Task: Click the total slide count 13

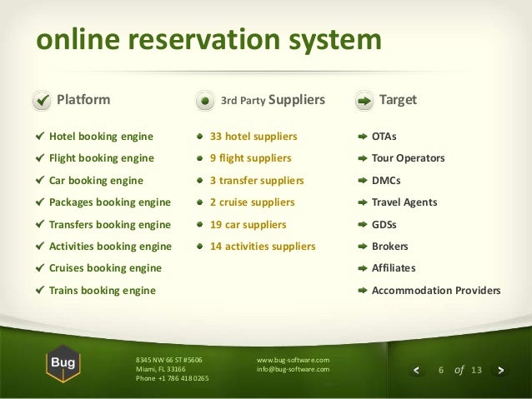Action: [476, 370]
